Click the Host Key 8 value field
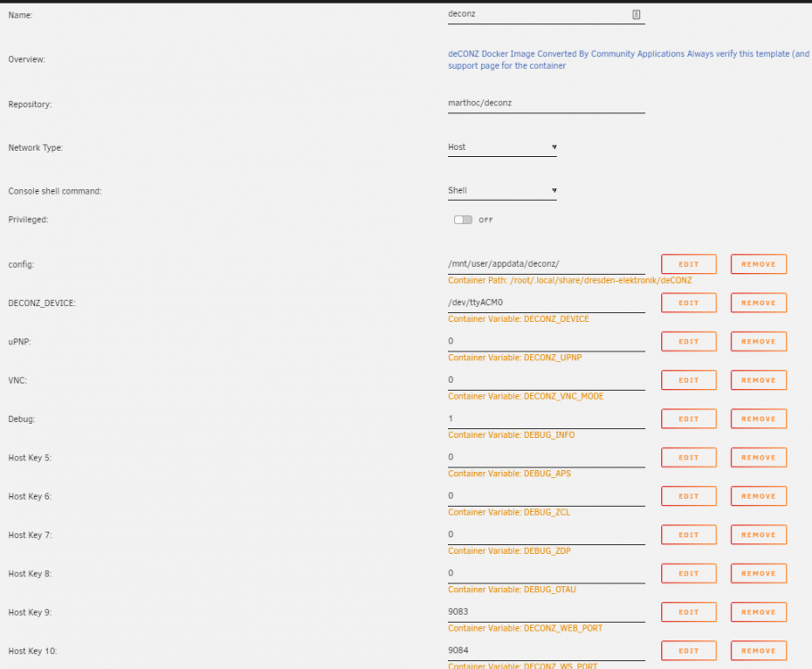Screen dimensions: 812x669 click(x=546, y=574)
